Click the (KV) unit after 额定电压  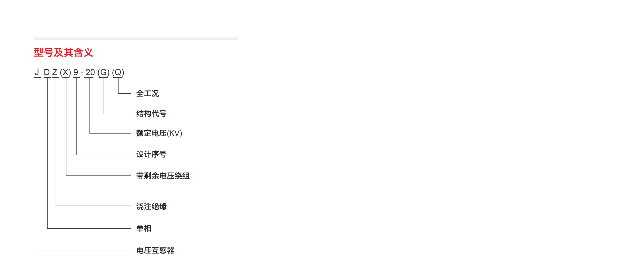(x=175, y=133)
